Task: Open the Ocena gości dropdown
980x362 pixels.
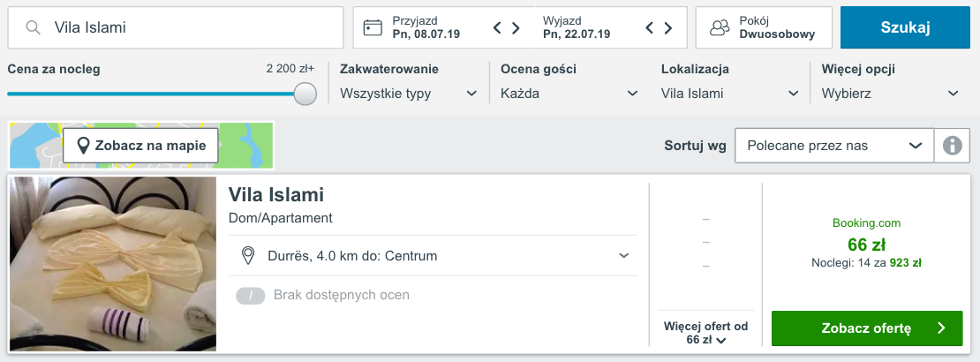Action: pyautogui.click(x=569, y=94)
